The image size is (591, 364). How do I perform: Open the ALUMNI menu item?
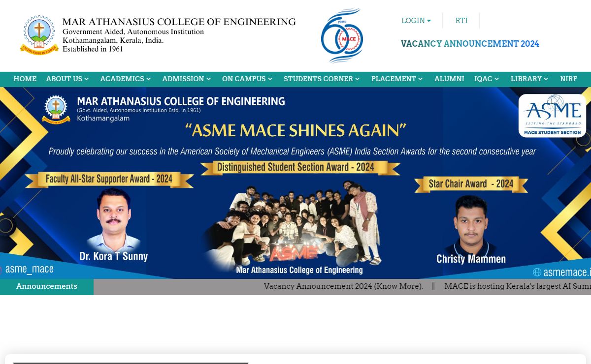click(449, 79)
